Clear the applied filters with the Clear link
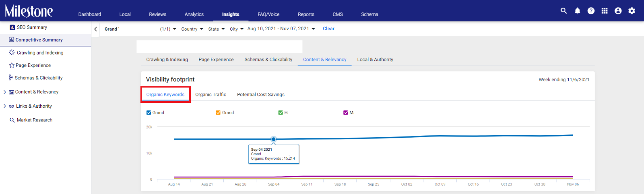This screenshot has width=644, height=194. pyautogui.click(x=328, y=29)
